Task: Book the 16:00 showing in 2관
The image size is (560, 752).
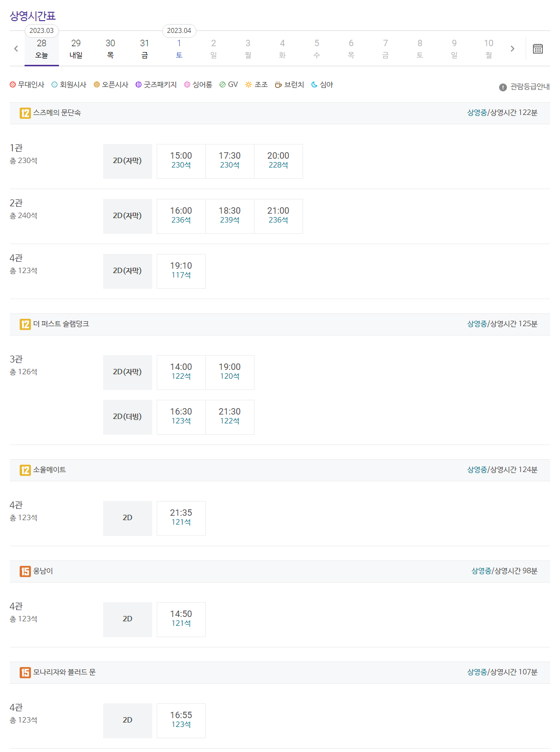Action: coord(181,216)
